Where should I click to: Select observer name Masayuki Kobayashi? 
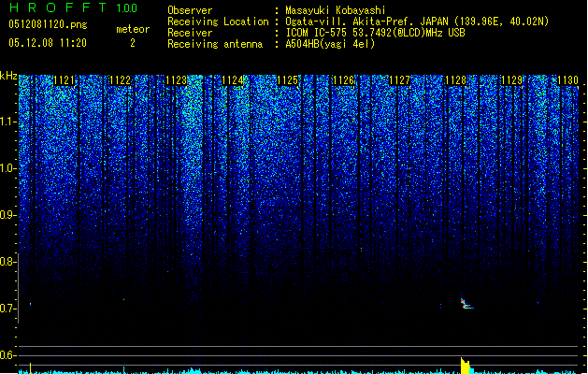[x=335, y=10]
